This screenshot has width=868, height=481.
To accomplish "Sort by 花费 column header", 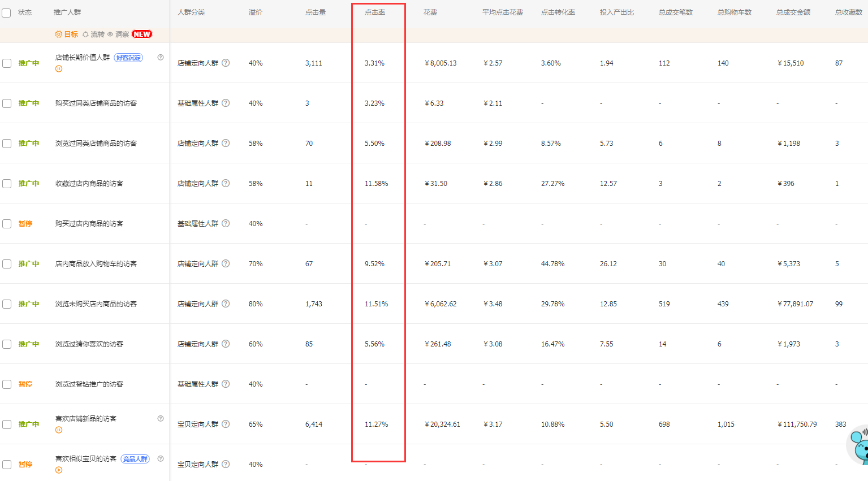I will click(430, 12).
